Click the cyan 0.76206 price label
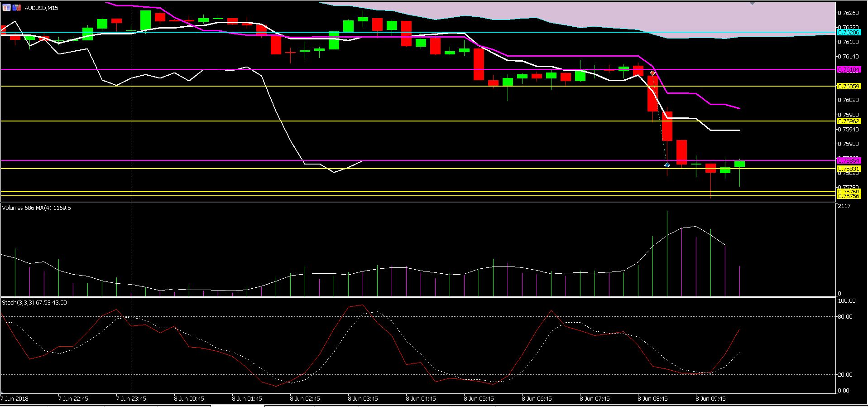 point(849,33)
